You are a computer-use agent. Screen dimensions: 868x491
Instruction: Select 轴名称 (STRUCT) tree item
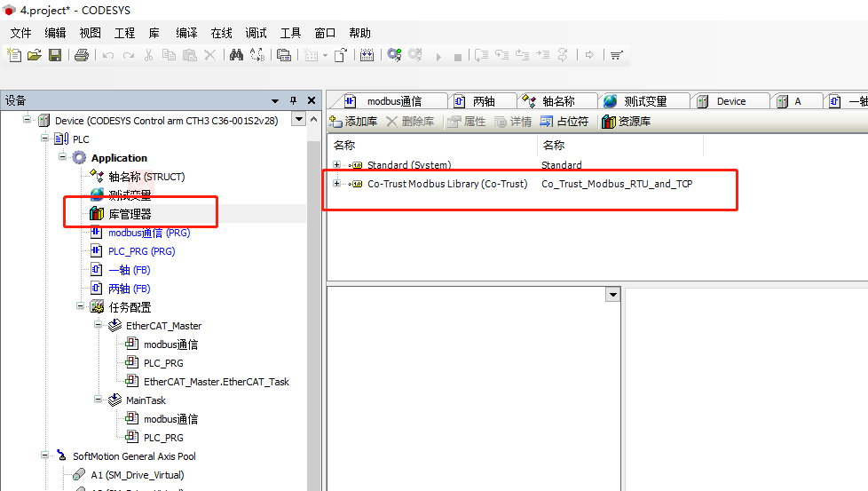146,177
